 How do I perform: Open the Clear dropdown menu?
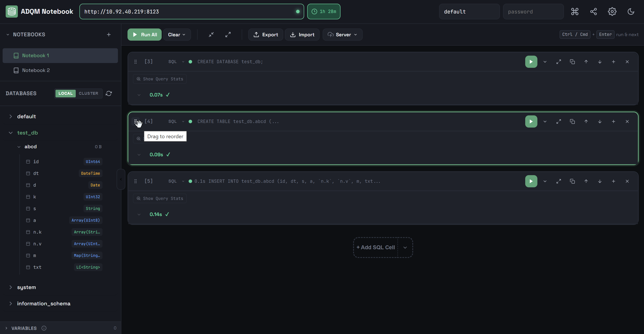point(177,35)
